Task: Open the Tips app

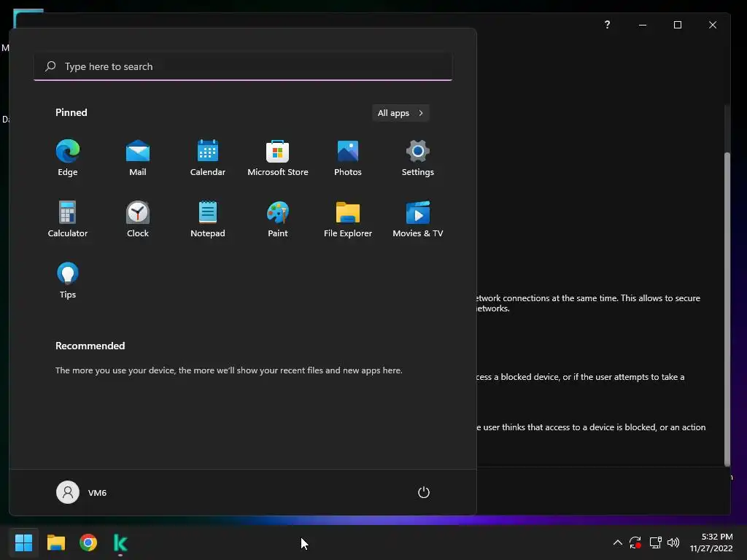Action: click(68, 281)
